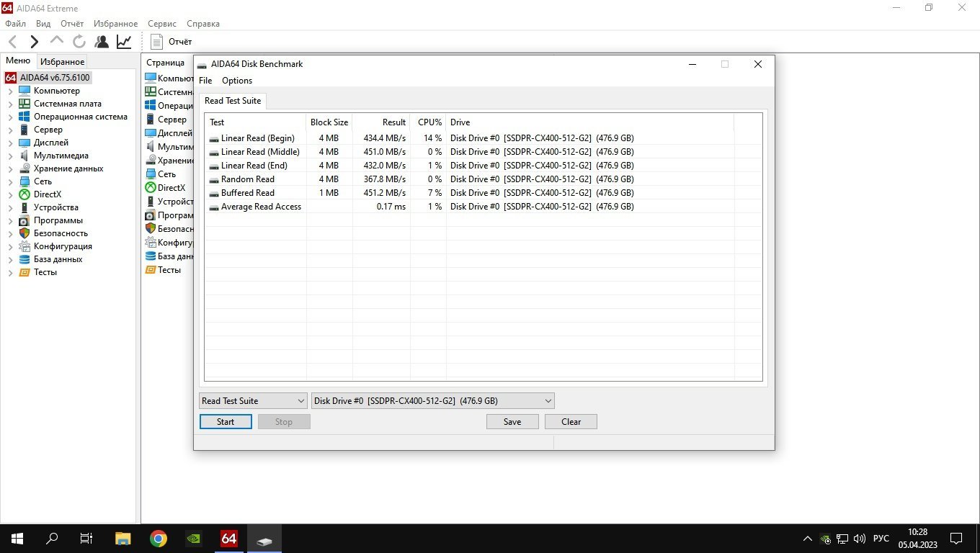Open the Избранное menu in menu bar
This screenshot has width=980, height=553.
click(x=115, y=24)
